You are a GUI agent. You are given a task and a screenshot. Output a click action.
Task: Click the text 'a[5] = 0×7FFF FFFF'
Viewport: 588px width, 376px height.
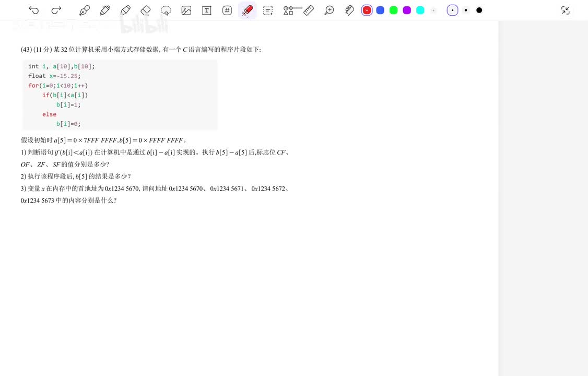pos(86,140)
